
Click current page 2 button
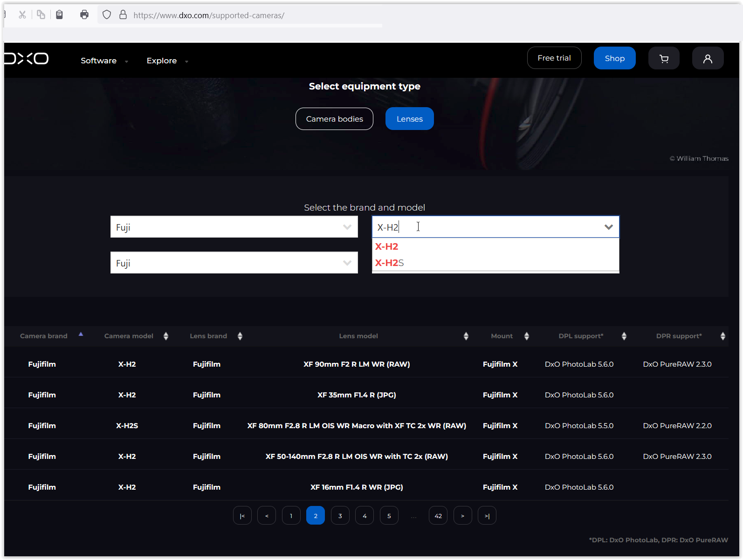[x=316, y=515]
